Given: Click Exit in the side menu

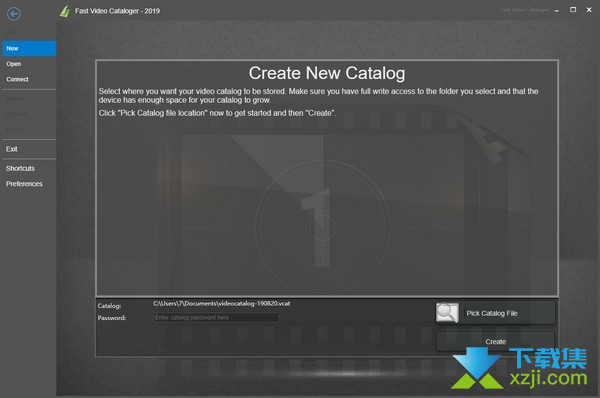Looking at the screenshot, I should (x=29, y=149).
